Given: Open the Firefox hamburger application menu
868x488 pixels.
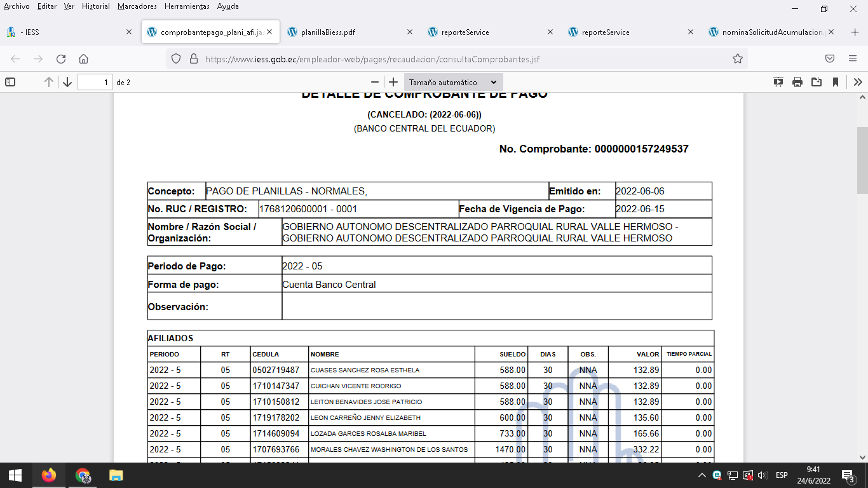Looking at the screenshot, I should 853,58.
